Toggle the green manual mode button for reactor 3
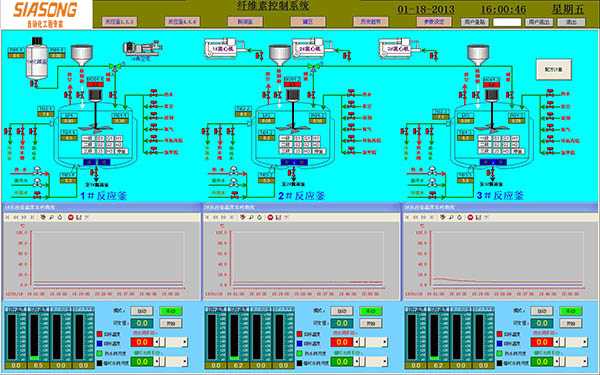Viewport: 600px width, 375px height. (x=571, y=311)
